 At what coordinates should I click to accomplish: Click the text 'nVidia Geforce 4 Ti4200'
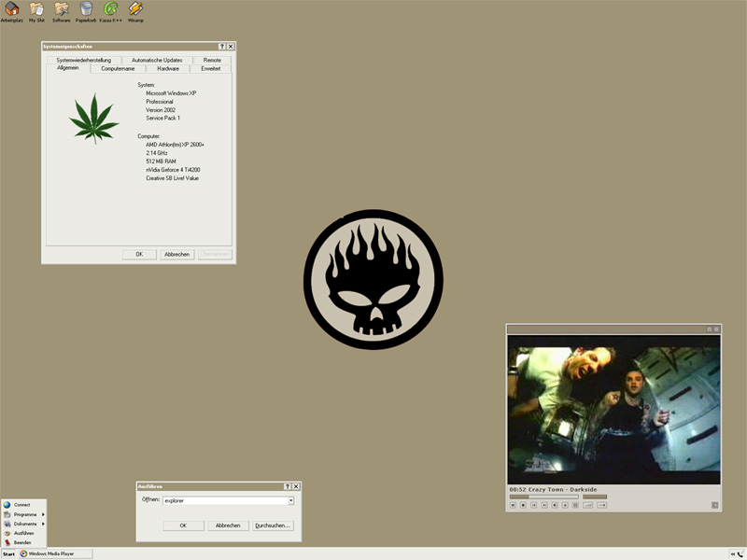(173, 170)
